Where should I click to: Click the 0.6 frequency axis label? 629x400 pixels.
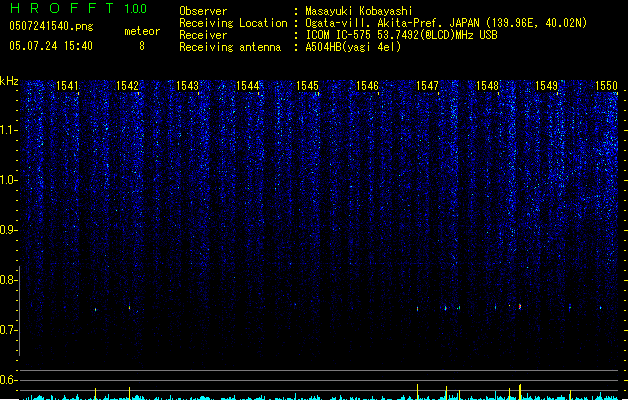pos(8,380)
